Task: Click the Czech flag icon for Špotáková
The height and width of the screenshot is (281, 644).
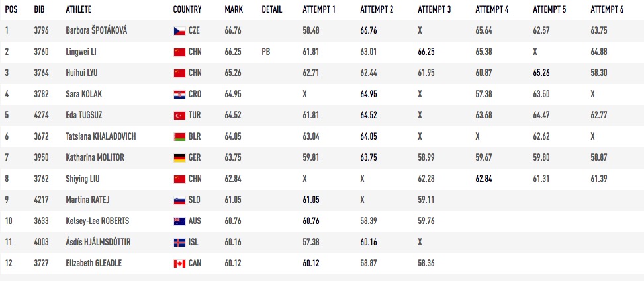Action: point(179,31)
